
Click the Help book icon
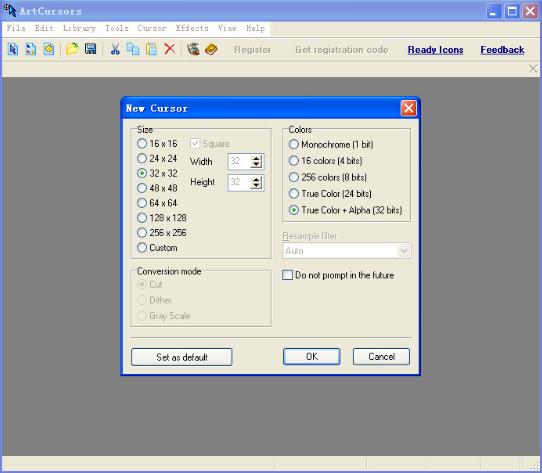211,49
